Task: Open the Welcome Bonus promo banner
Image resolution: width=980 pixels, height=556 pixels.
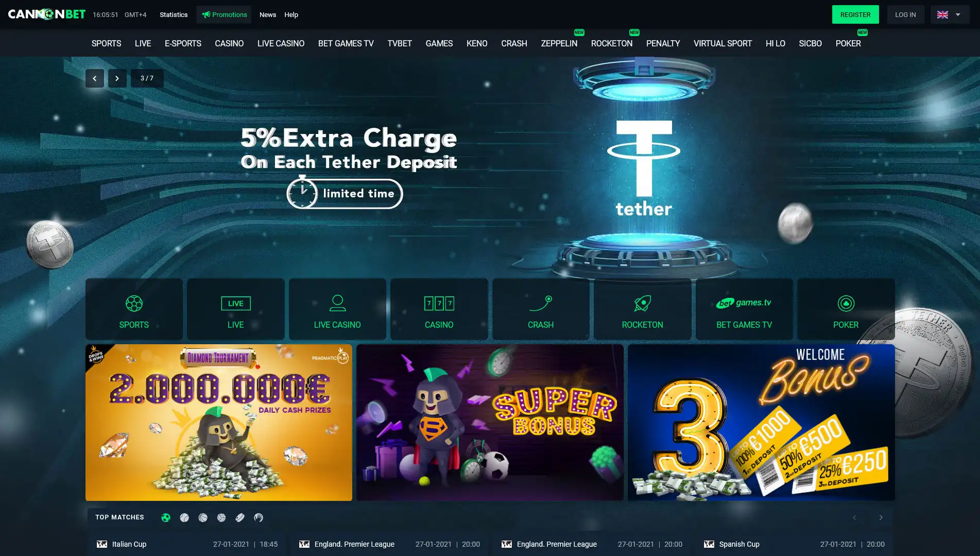Action: [761, 423]
